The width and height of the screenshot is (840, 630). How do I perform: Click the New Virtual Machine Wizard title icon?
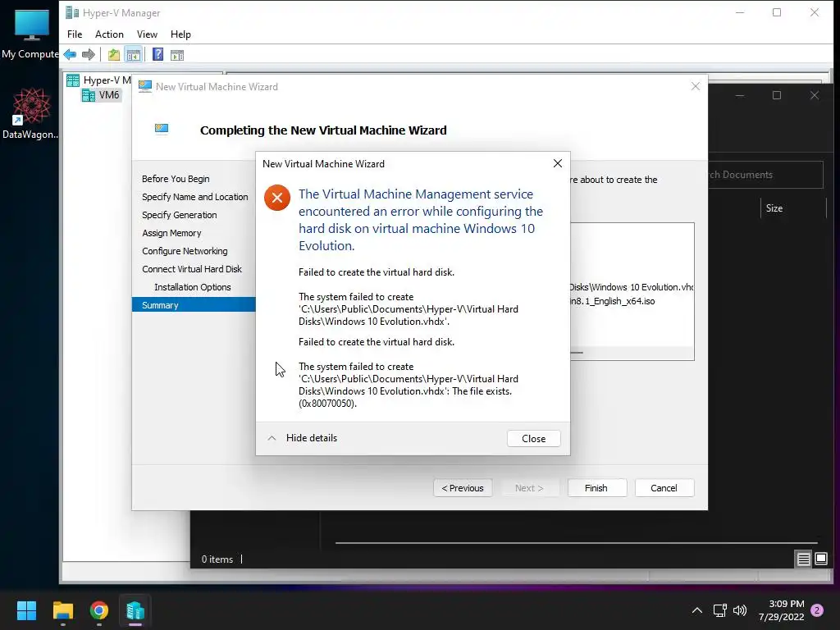click(x=144, y=86)
